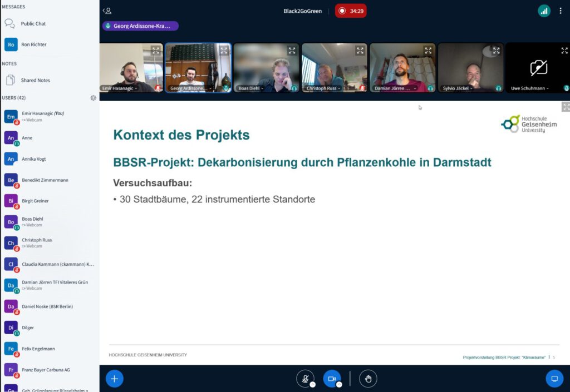Viewport: 570px width, 392px height.
Task: Click the recording timer indicator
Action: [351, 11]
